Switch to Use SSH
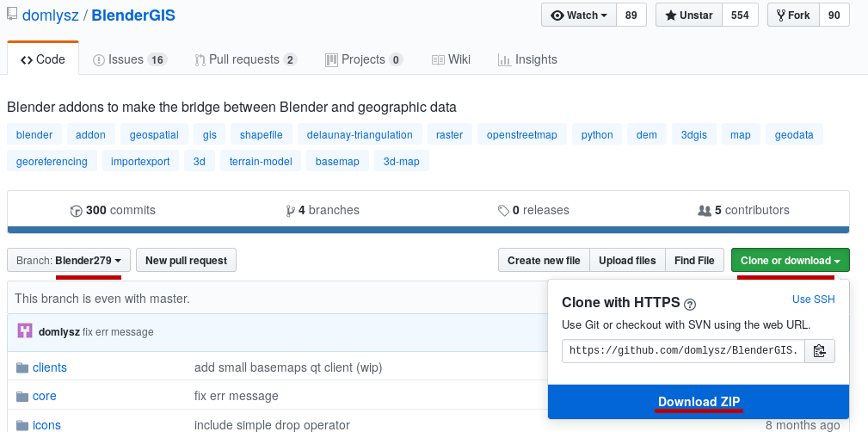The image size is (868, 432). pyautogui.click(x=813, y=299)
